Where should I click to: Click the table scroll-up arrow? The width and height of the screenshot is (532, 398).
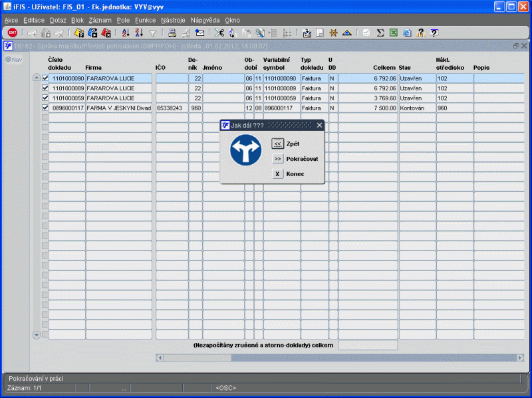coord(37,78)
